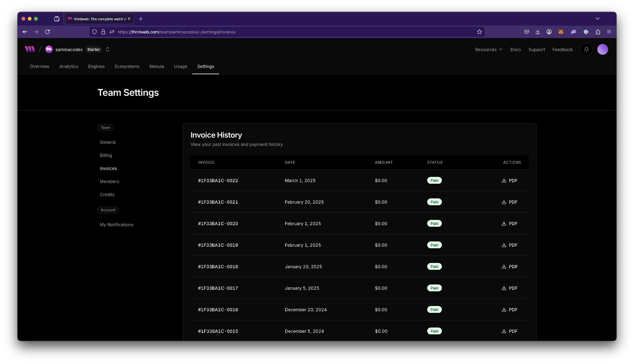Screen dimensions: 634x364
Task: Open the notifications bell icon
Action: (x=586, y=49)
